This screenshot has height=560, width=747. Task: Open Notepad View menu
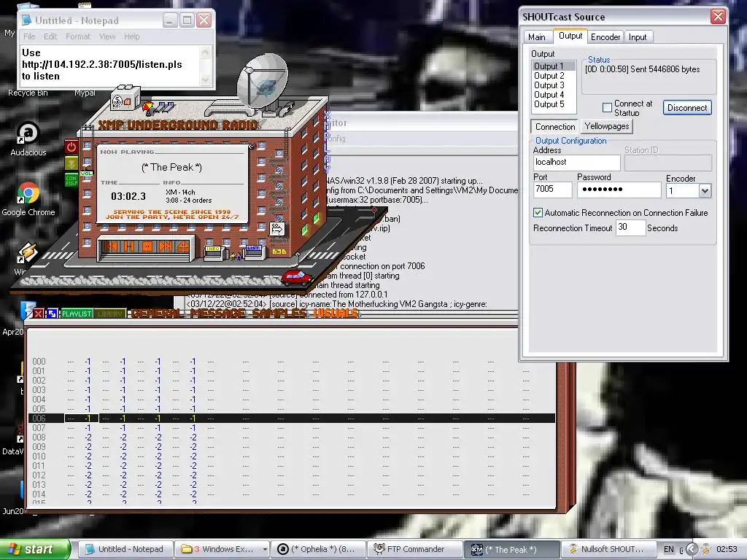pyautogui.click(x=107, y=36)
